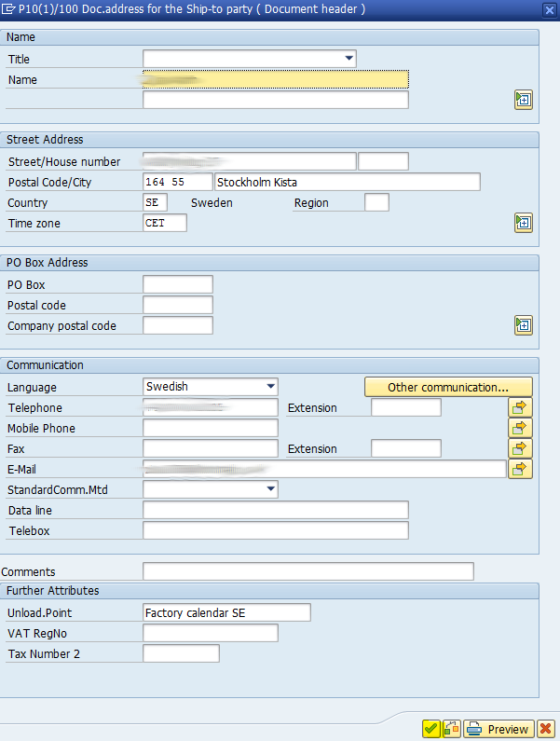Expand the StandardComm.Mtd dropdown

270,489
